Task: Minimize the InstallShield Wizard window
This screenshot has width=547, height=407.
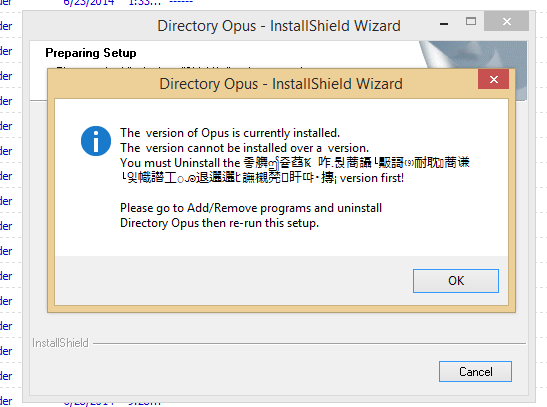Action: (444, 24)
